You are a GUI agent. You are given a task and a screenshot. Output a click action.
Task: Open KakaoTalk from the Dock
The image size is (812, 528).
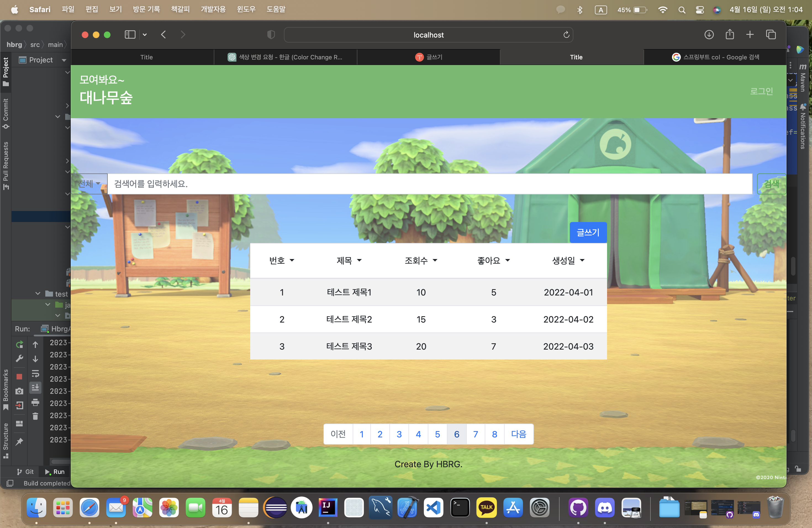point(487,508)
